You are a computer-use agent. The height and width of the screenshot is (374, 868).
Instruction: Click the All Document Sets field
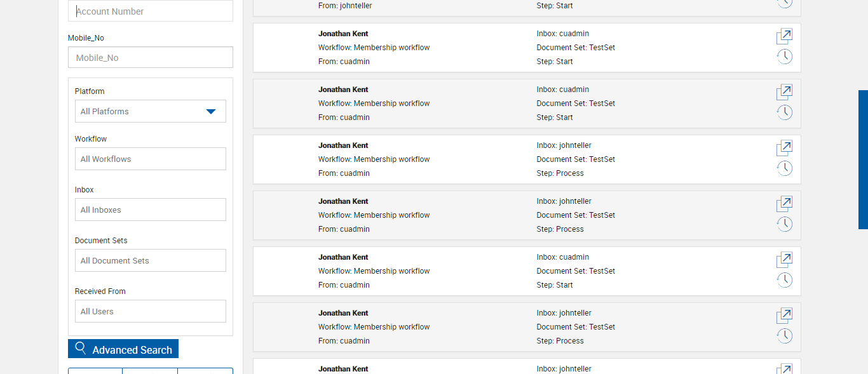(x=150, y=260)
